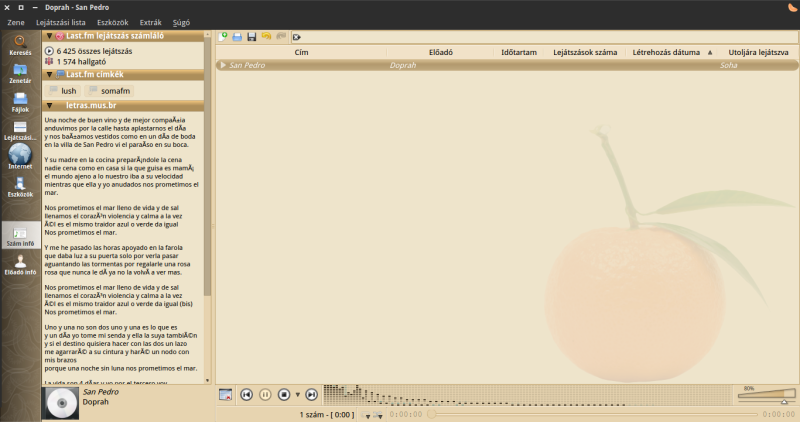Sort by the Időtartam column header
800x422 pixels.
click(518, 52)
